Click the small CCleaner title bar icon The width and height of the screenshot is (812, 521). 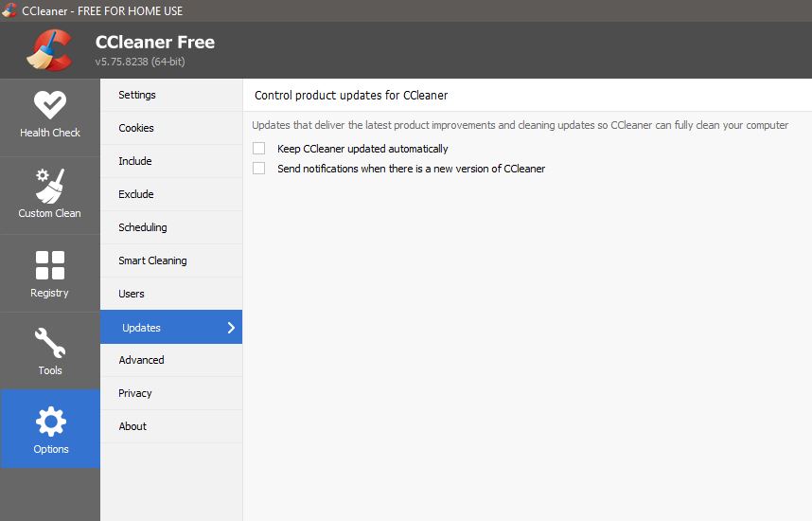[x=9, y=9]
